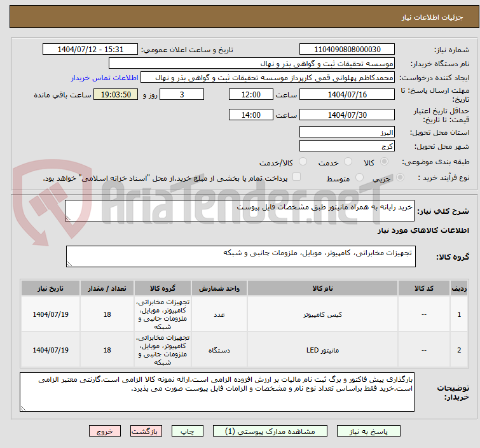Image resolution: width=480 pixels, height=448 pixels.
Task: Click the چاپ print button
Action: [188, 431]
